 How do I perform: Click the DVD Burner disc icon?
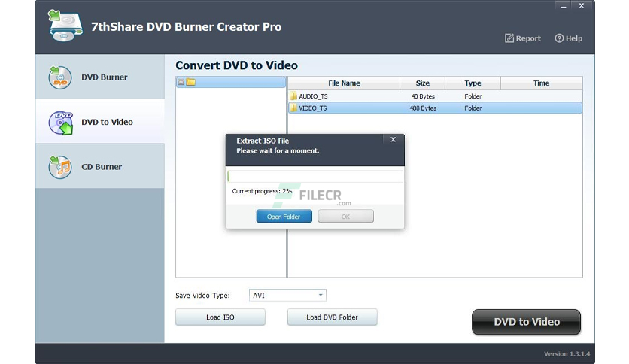[x=60, y=77]
